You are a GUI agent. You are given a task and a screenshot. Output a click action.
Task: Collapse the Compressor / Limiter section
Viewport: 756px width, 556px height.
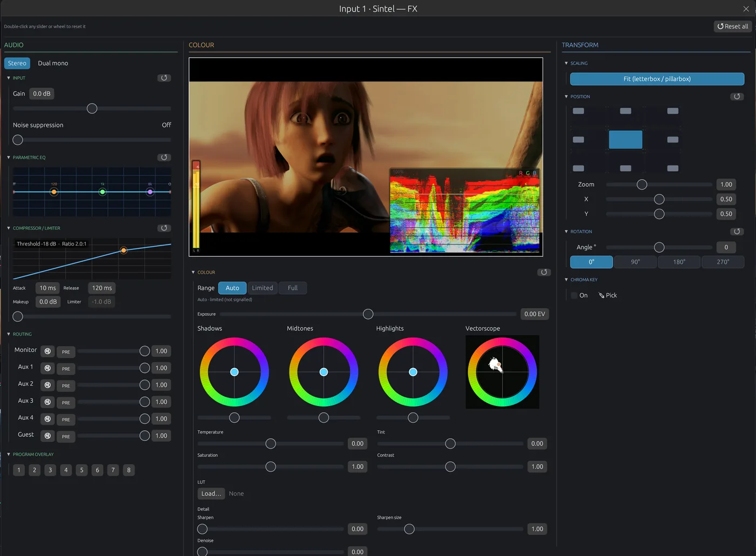(9, 228)
